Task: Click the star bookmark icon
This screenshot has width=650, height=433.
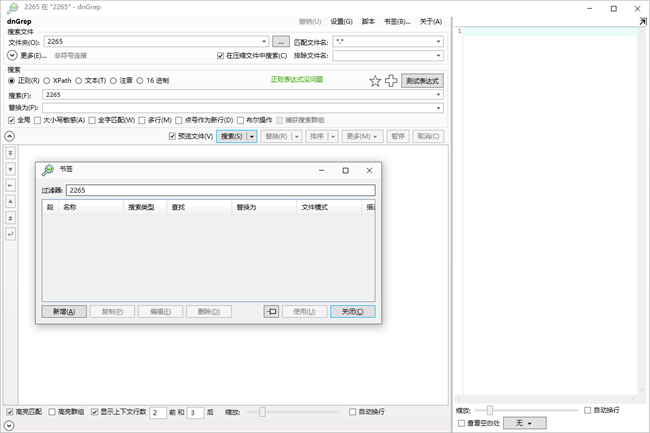Action: coord(375,81)
